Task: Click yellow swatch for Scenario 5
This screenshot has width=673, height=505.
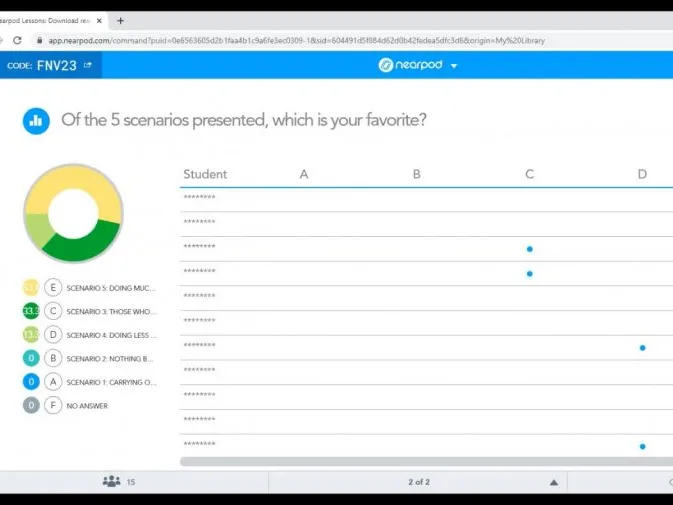Action: (31, 287)
